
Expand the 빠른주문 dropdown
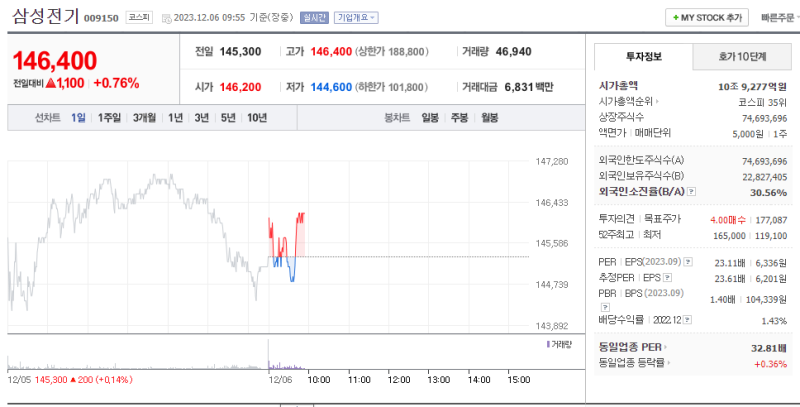[780, 18]
